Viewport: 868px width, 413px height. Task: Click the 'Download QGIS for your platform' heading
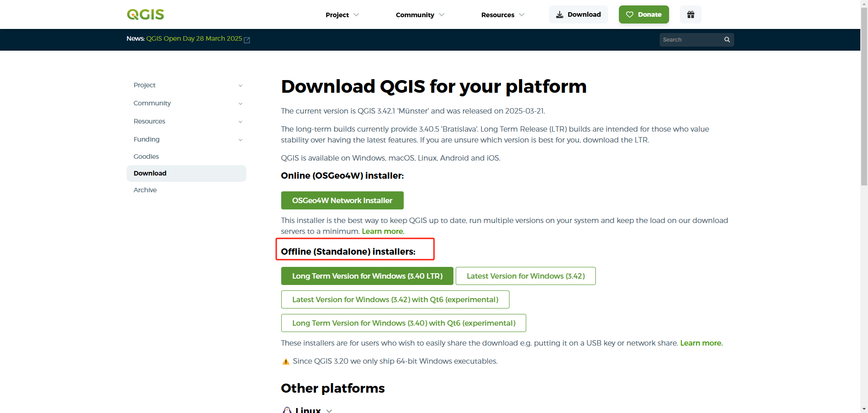click(x=434, y=86)
